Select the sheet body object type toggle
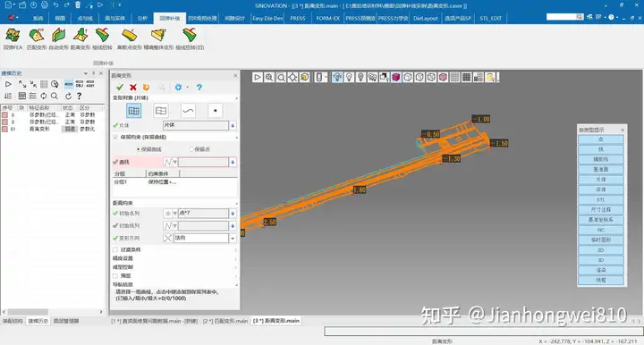 pos(134,110)
